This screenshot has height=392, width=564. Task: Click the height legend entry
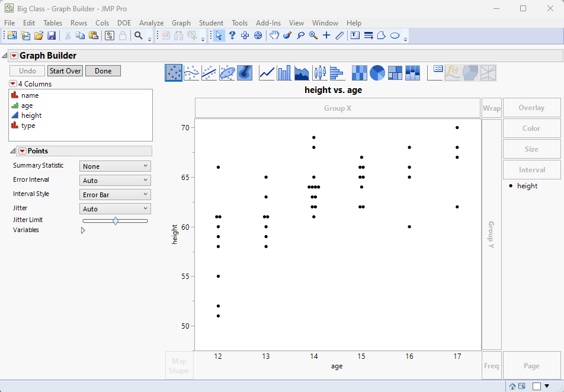click(523, 186)
